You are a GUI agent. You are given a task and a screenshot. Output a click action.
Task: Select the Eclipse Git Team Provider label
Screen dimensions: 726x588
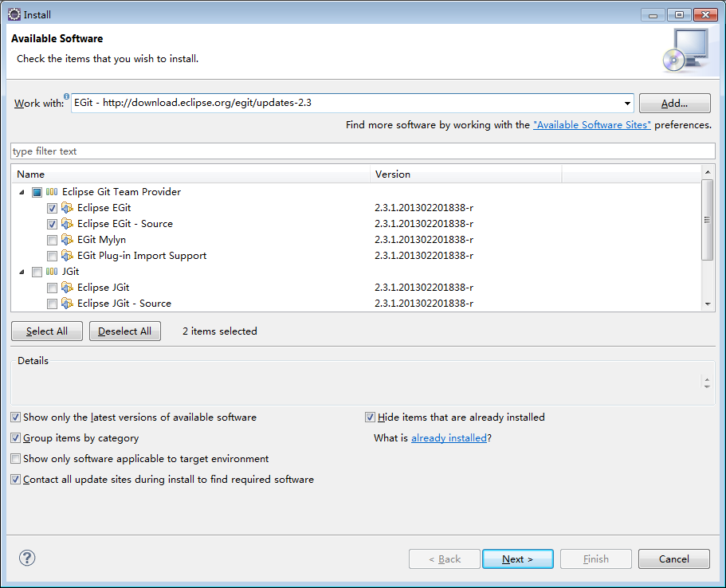121,192
